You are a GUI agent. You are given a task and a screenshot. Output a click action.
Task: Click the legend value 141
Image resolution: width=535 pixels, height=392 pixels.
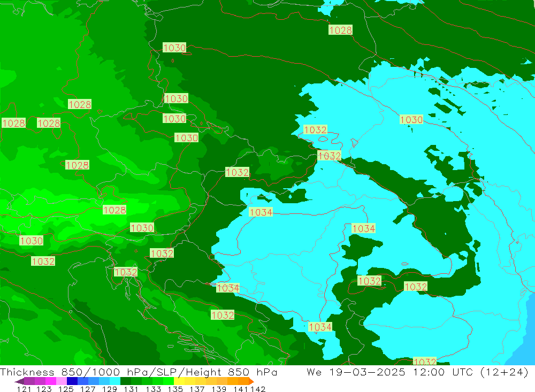point(241,389)
